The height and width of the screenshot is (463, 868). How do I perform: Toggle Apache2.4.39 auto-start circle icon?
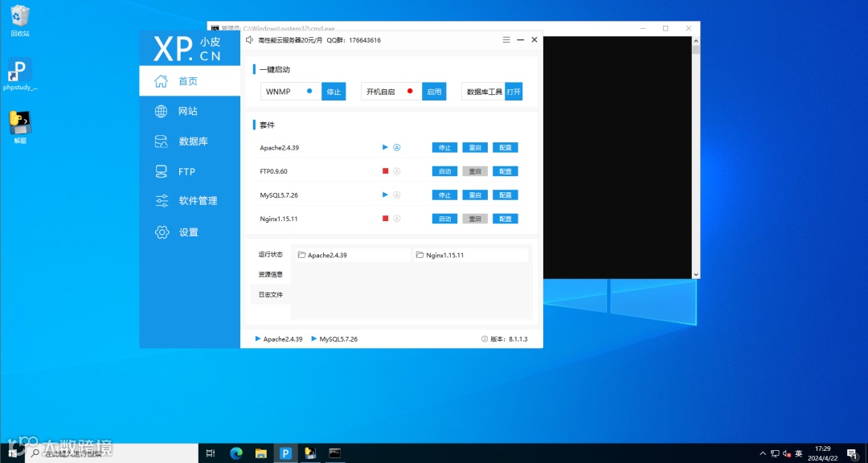(x=396, y=147)
